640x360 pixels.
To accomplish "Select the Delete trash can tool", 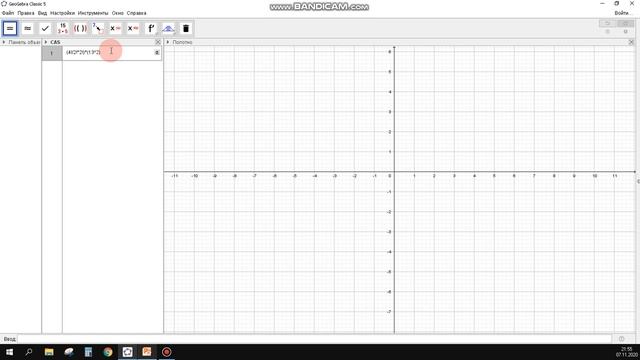I will coord(186,29).
